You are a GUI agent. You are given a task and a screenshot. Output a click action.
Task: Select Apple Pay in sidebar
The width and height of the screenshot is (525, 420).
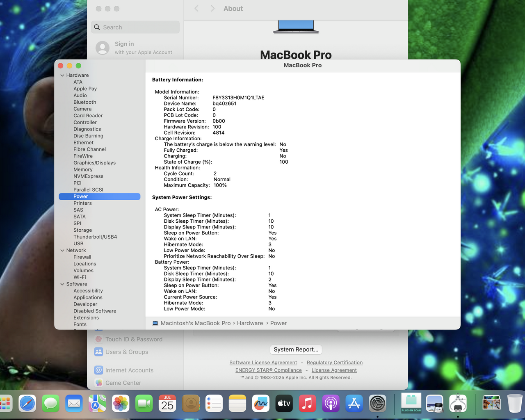point(85,89)
